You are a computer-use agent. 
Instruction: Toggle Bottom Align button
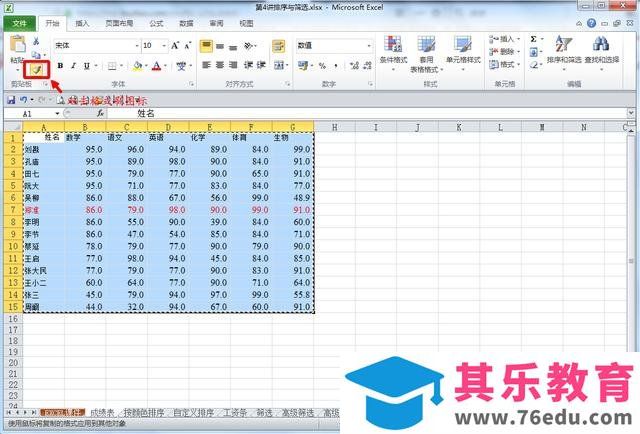point(233,46)
